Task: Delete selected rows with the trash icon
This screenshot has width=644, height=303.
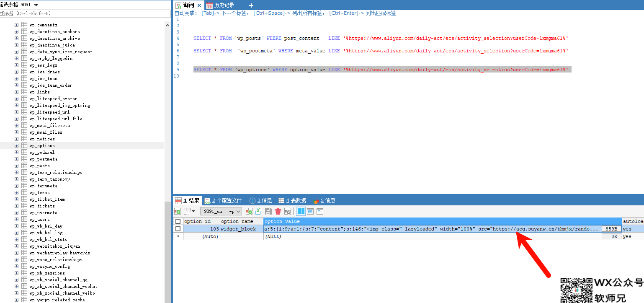Action: (x=278, y=211)
